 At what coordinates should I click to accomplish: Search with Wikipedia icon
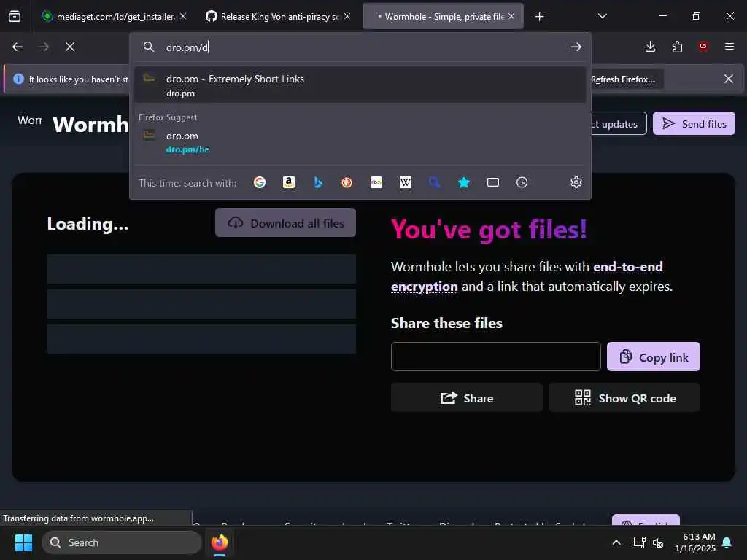click(x=406, y=182)
